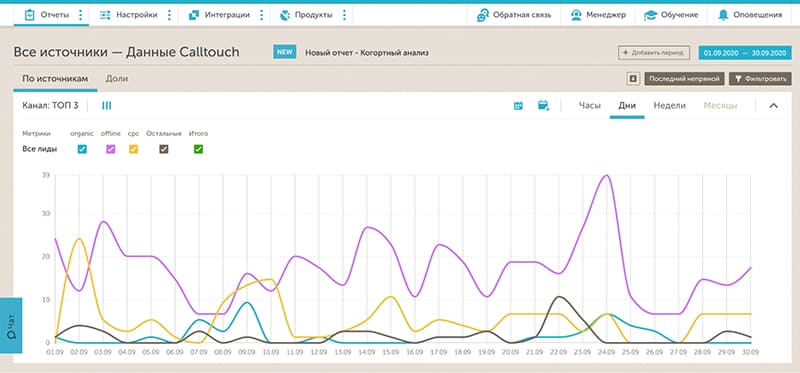Click the 15.09 axis date label
Viewport: 800px width, 373px height.
point(391,352)
